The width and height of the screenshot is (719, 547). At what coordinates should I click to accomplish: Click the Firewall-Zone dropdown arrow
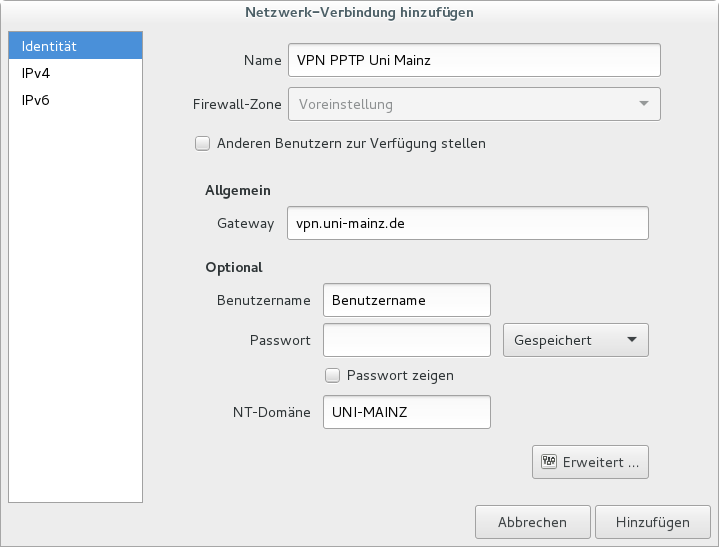pos(644,104)
